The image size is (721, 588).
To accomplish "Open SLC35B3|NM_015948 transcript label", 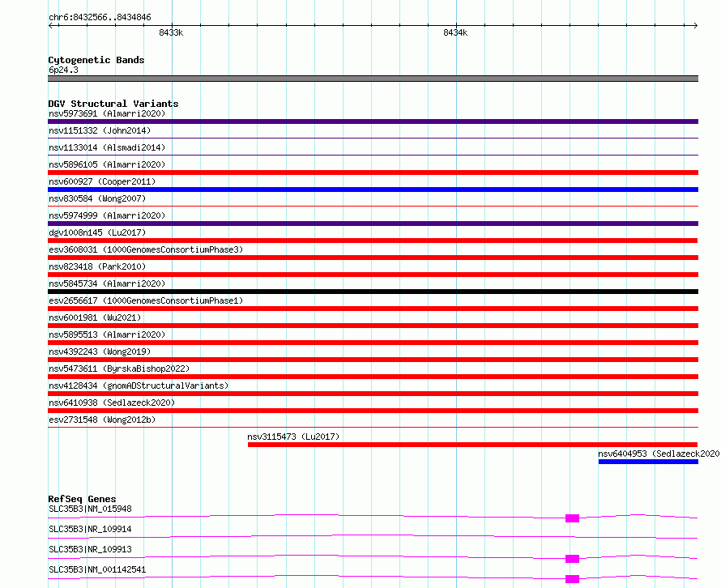I will tap(90, 509).
